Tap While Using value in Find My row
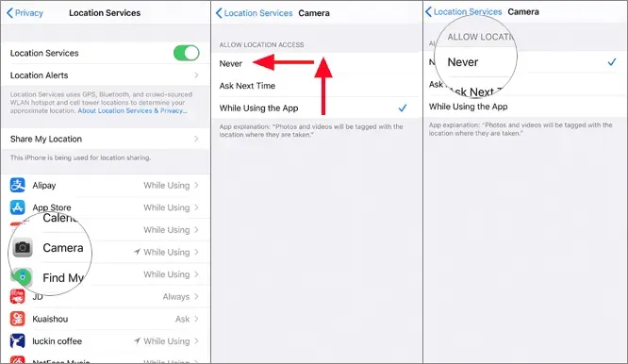Viewport: 628px width, 364px height. tap(167, 274)
